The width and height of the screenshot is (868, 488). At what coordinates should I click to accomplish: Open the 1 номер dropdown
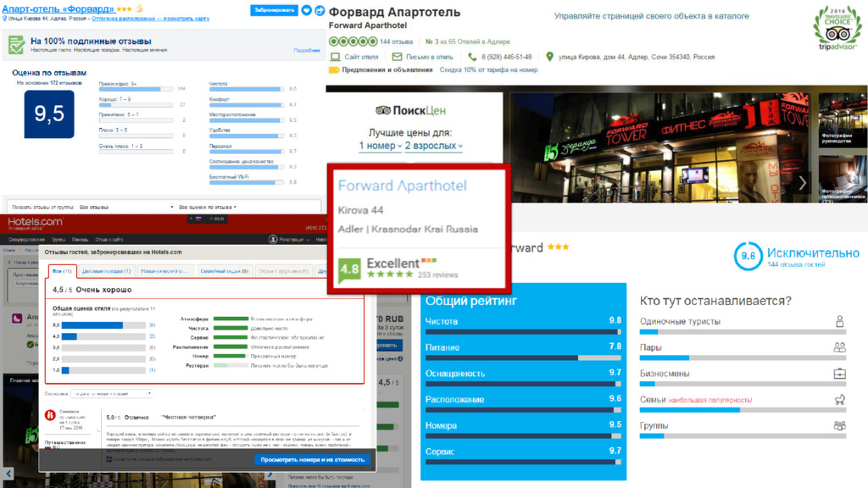(x=381, y=146)
